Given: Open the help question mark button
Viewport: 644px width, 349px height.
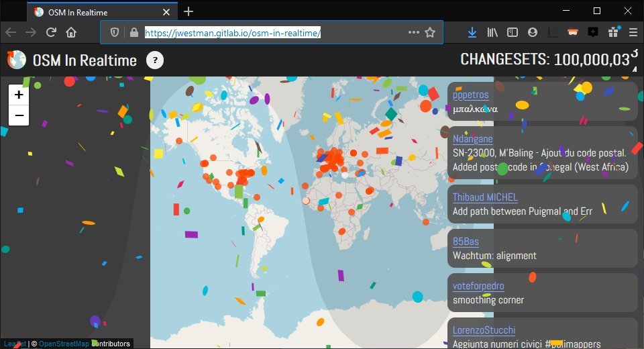Looking at the screenshot, I should pyautogui.click(x=155, y=60).
